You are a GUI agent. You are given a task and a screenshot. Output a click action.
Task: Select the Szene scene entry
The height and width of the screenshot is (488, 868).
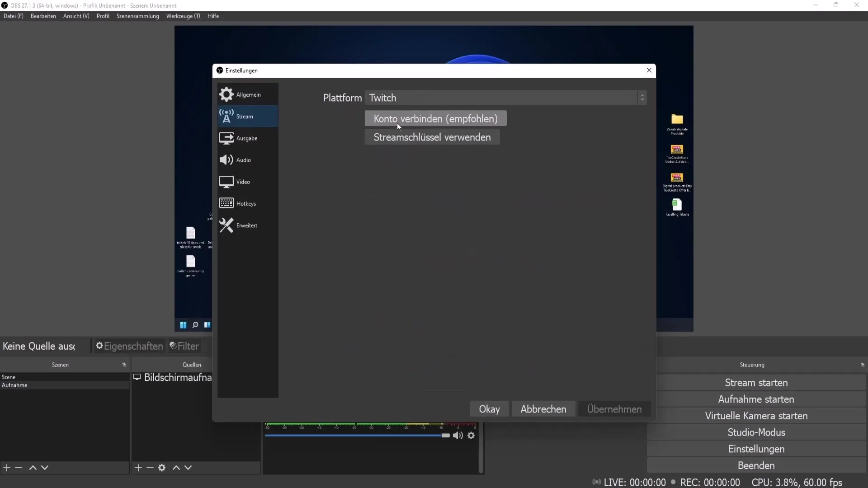[x=65, y=377]
